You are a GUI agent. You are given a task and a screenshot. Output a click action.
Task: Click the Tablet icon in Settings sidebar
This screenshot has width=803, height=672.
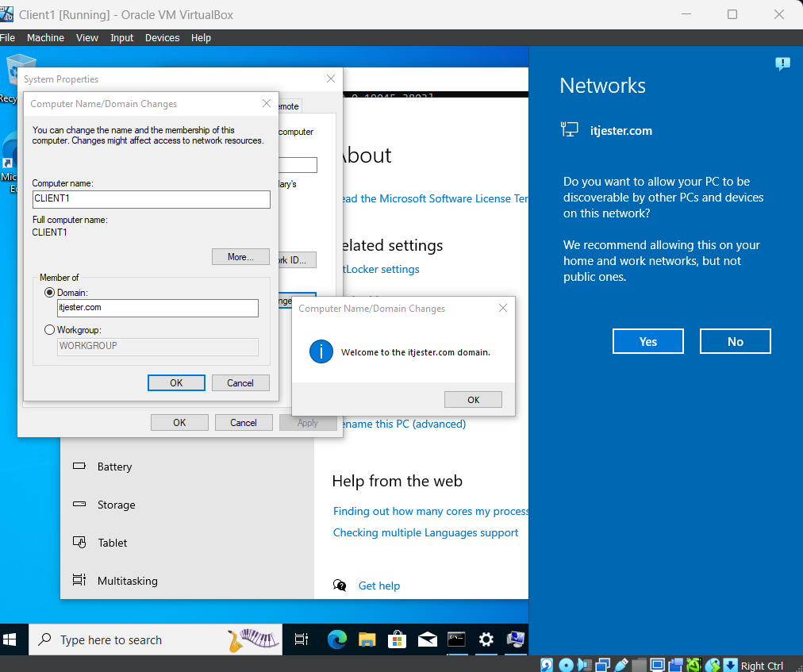click(79, 542)
